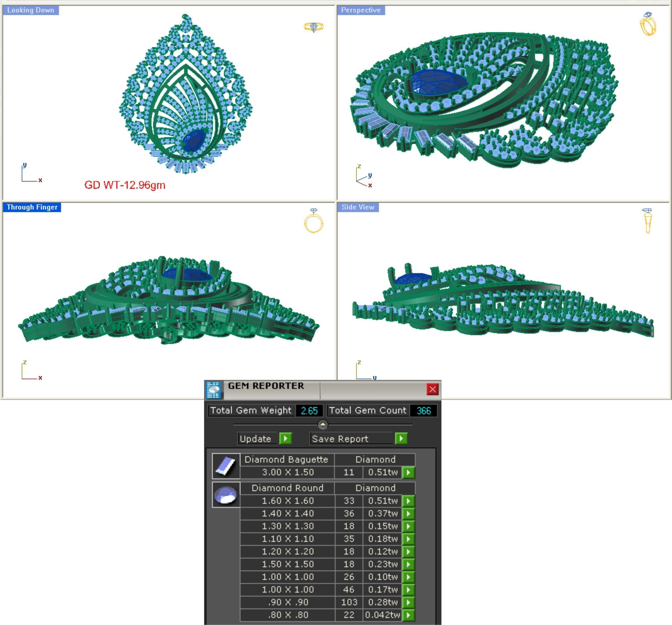Click the green arrow on the 3.00 X 1.50 baguette row

point(408,472)
